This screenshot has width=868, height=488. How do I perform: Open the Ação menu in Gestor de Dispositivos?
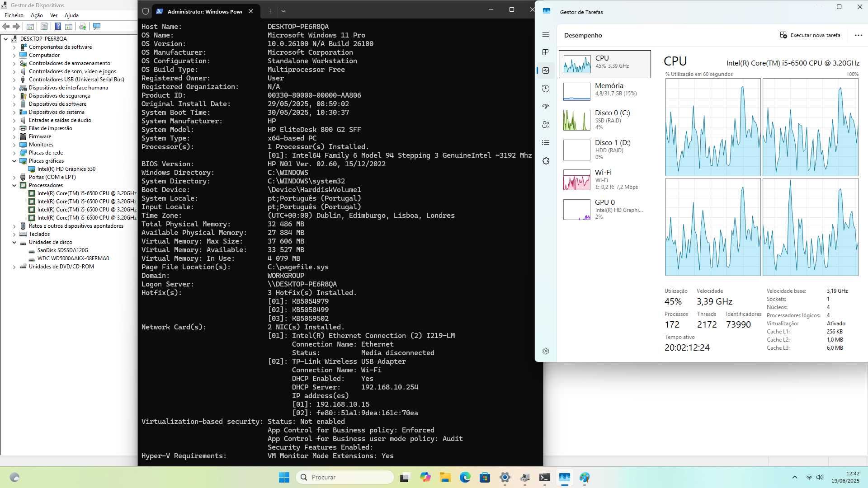point(37,15)
